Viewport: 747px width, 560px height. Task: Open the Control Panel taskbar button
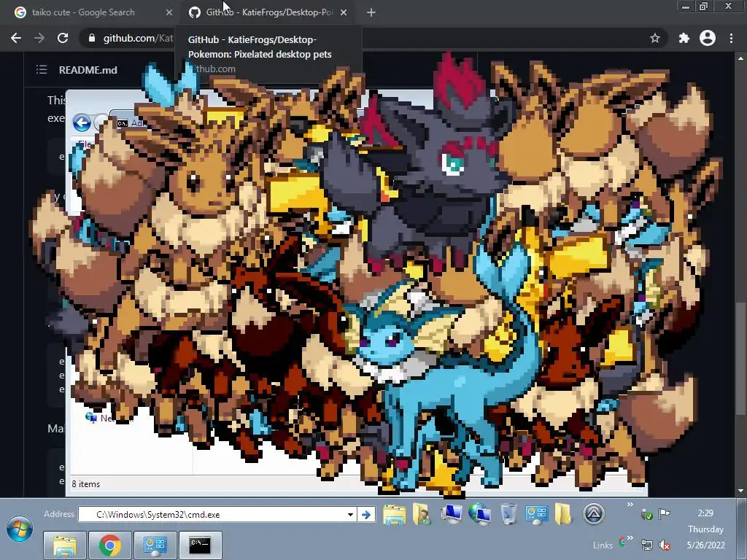click(155, 545)
